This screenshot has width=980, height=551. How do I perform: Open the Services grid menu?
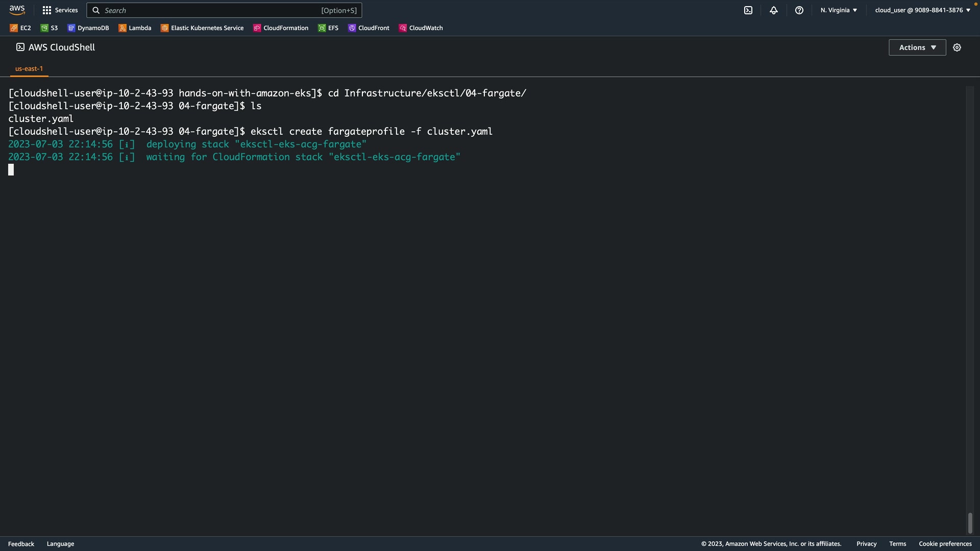click(60, 10)
